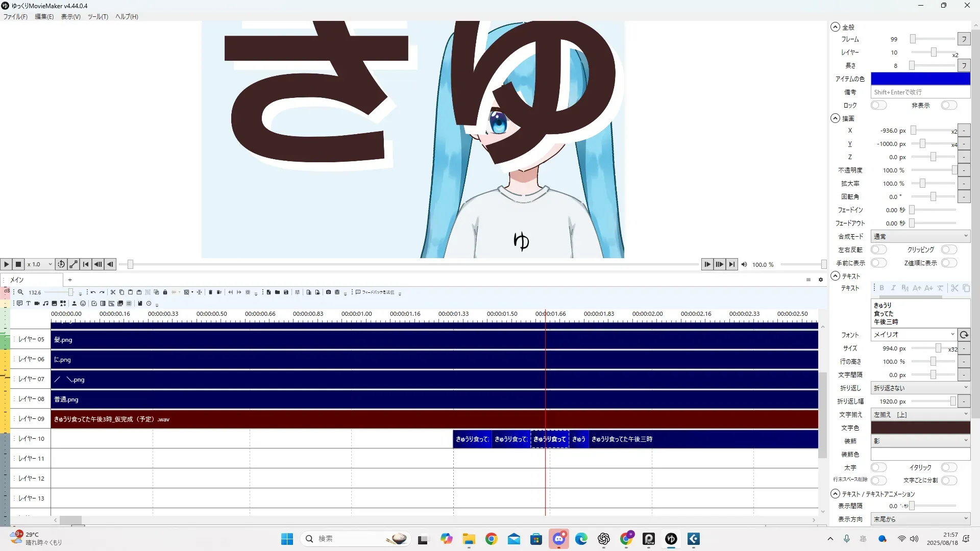
Task: Click the undo arrow icon
Action: 93,292
